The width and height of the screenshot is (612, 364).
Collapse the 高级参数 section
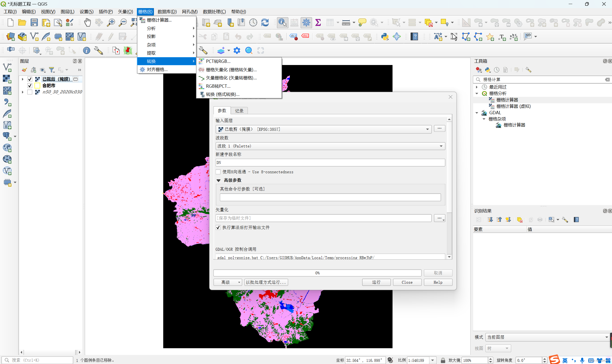219,180
